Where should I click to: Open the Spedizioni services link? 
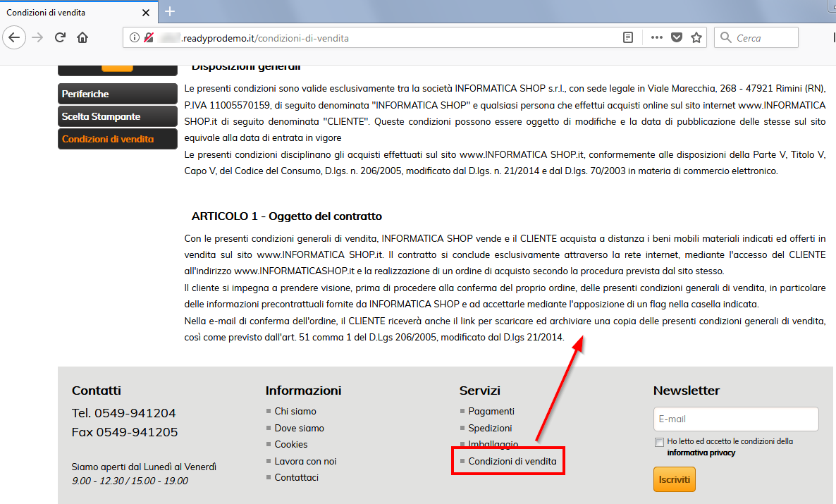[x=490, y=428]
